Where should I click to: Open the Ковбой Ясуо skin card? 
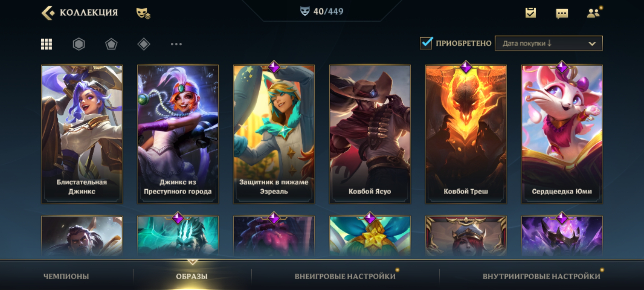tap(370, 134)
